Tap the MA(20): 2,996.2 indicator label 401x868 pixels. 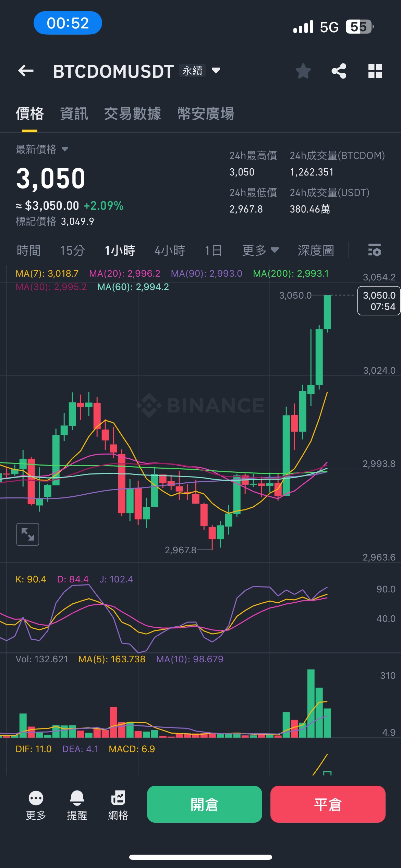125,274
